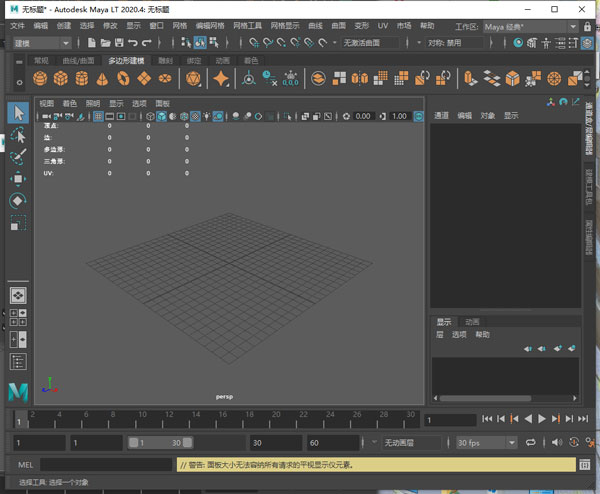Click the range slider bar showing 1 to 30
This screenshot has height=494, width=600.
[161, 443]
